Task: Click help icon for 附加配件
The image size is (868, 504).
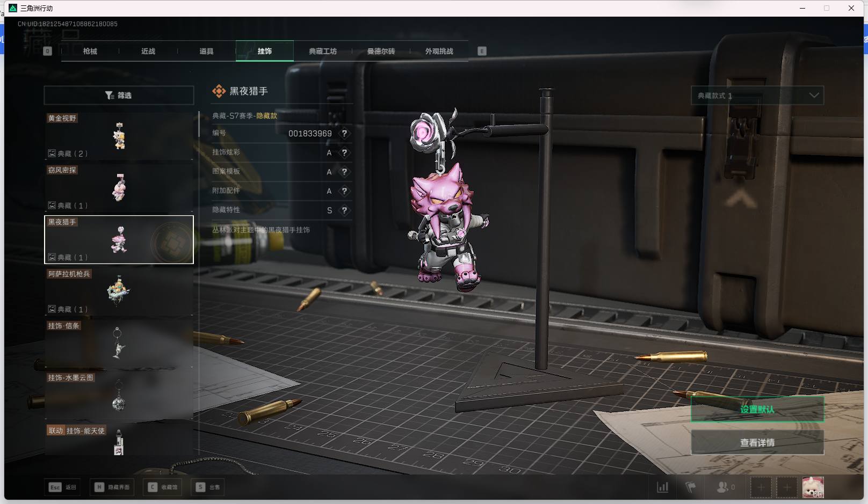Action: [x=344, y=191]
